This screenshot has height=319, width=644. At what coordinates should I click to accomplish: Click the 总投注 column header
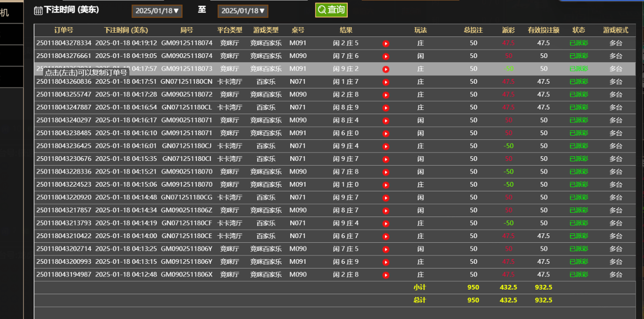(473, 30)
